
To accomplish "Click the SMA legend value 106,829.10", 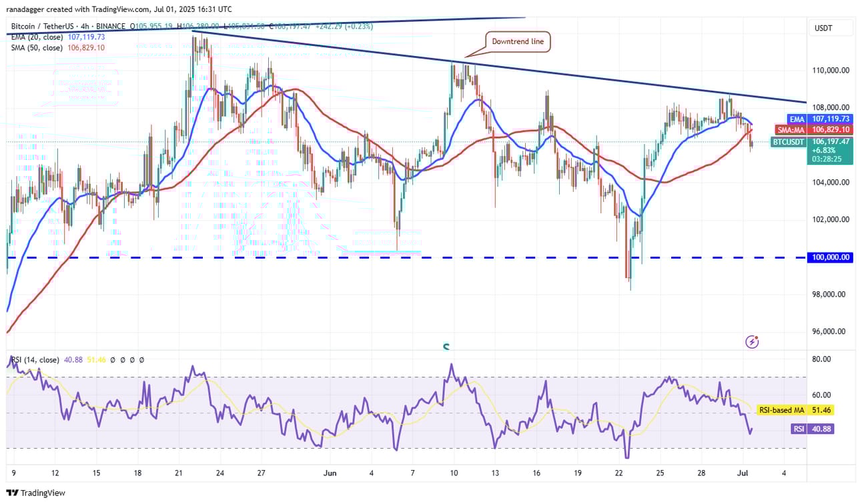I will tap(87, 48).
